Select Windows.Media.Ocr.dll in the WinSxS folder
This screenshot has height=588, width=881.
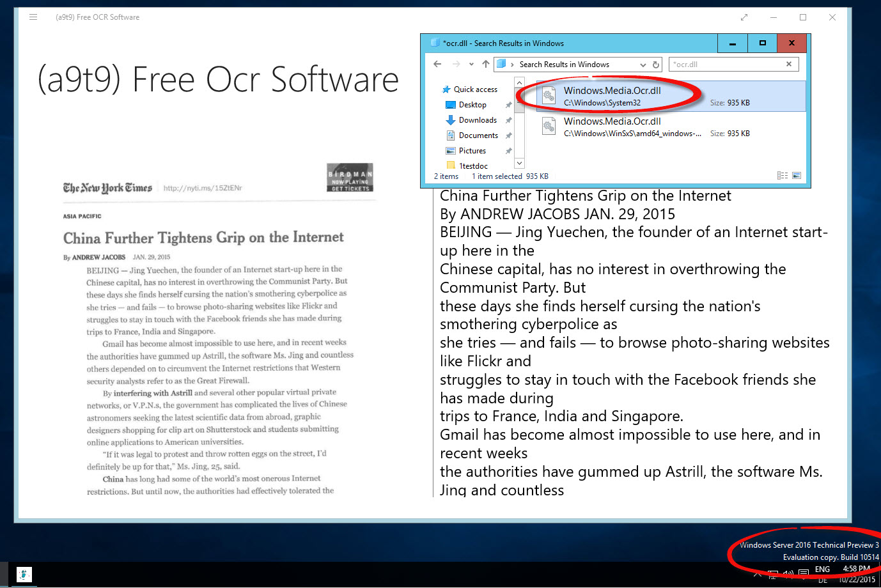click(x=671, y=127)
